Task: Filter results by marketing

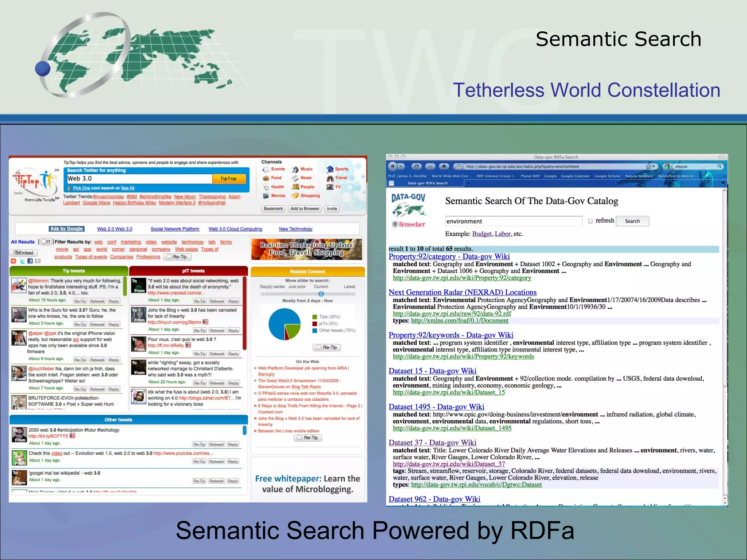Action: [x=131, y=242]
